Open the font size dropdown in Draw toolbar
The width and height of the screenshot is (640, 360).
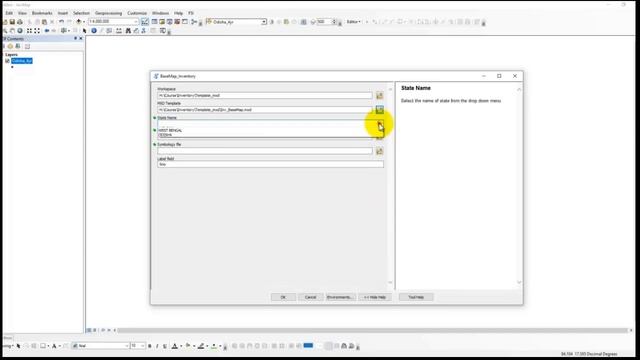(x=142, y=346)
